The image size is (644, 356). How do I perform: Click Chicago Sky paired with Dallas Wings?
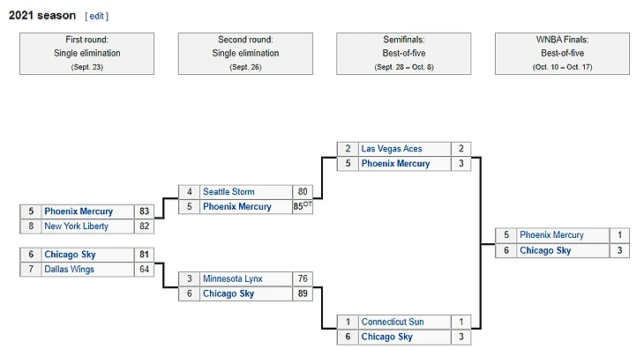(x=69, y=254)
